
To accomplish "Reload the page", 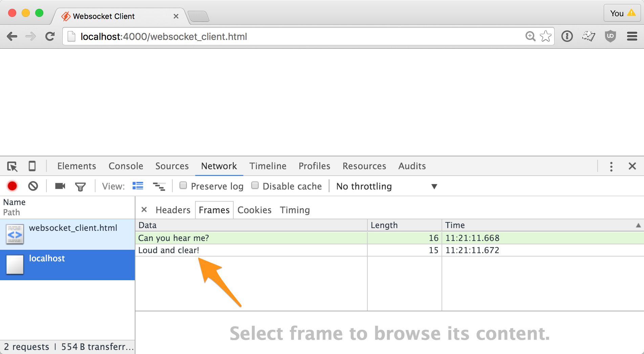I will [50, 36].
